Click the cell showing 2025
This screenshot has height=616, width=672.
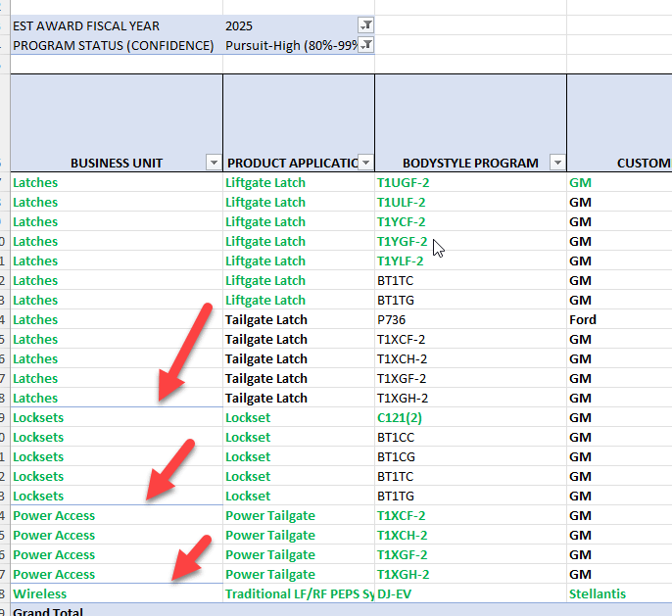(x=240, y=25)
